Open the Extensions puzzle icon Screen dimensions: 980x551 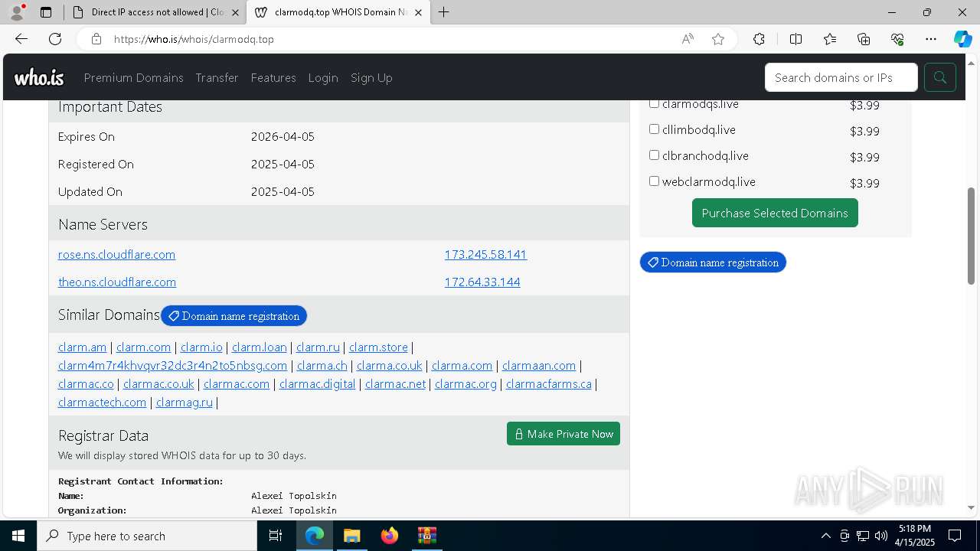[x=759, y=39]
